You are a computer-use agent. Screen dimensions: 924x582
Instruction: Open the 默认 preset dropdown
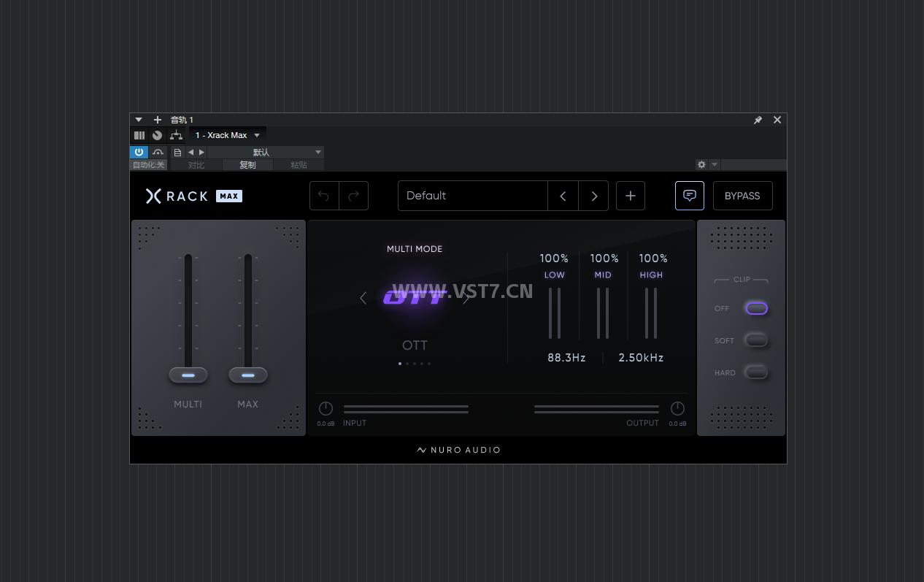coord(266,152)
